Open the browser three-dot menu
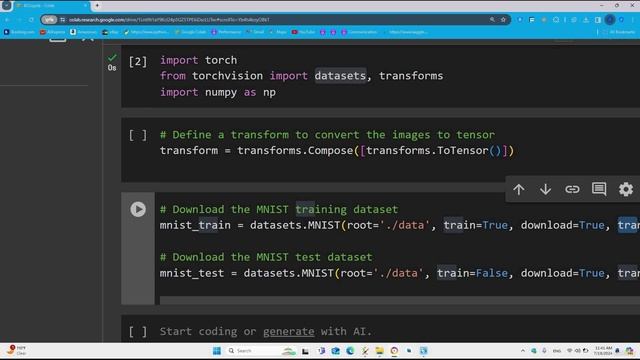 (633, 20)
